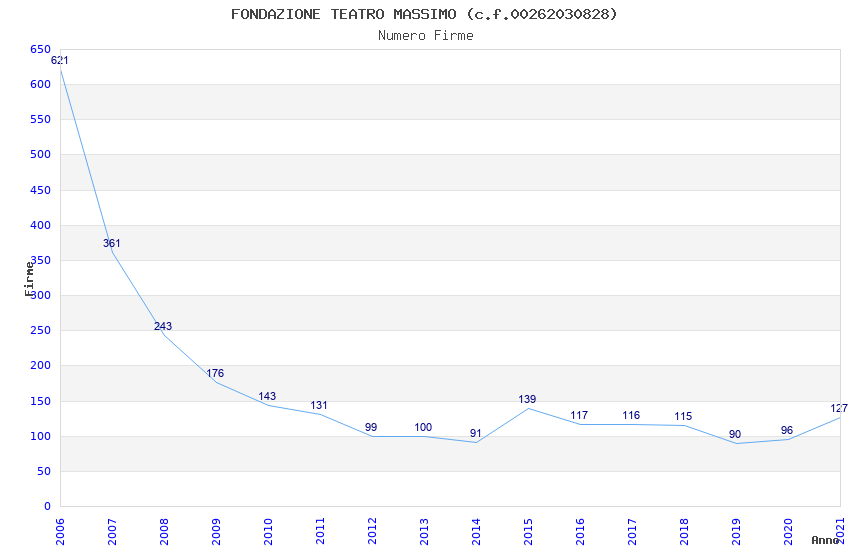Screen dimensions: 850x550
Task: Click the x-axis year 2020
Action: pyautogui.click(x=789, y=531)
